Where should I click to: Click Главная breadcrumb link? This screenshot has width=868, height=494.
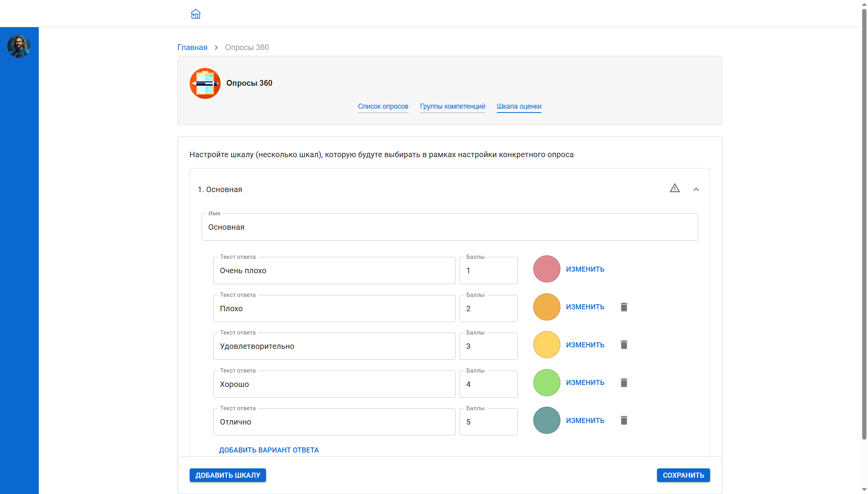(x=192, y=47)
